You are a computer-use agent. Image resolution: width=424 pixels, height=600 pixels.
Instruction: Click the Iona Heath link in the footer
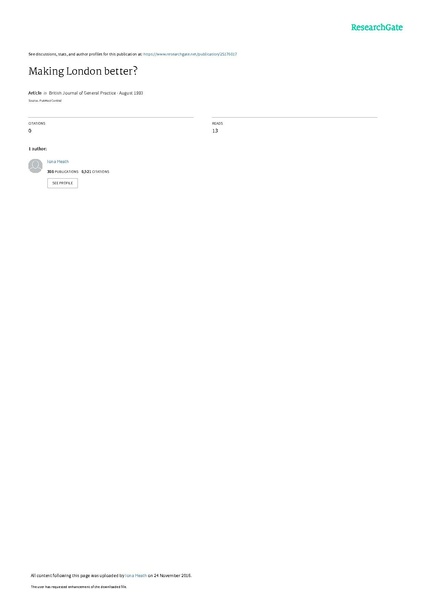(x=136, y=576)
